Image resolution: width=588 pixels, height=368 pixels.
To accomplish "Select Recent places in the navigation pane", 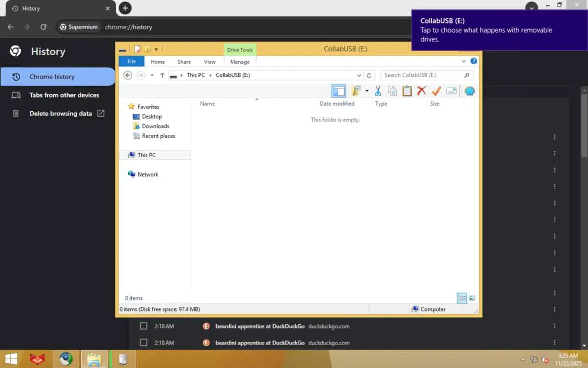I will (x=158, y=136).
